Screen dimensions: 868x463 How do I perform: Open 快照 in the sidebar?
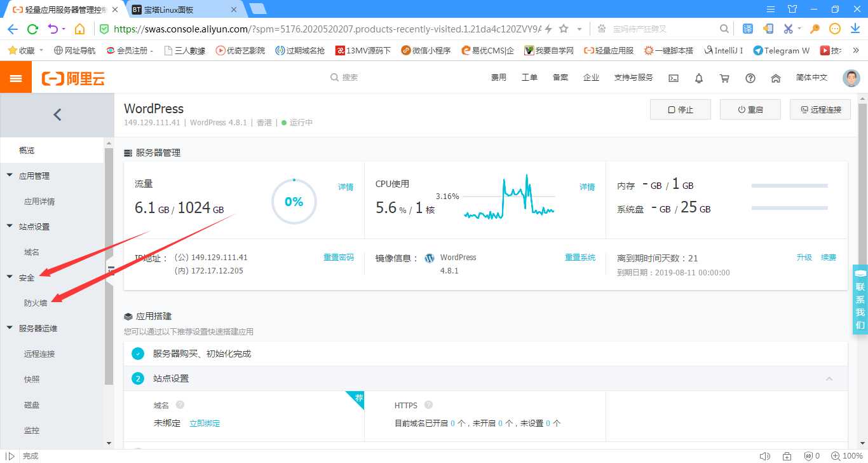pos(32,380)
